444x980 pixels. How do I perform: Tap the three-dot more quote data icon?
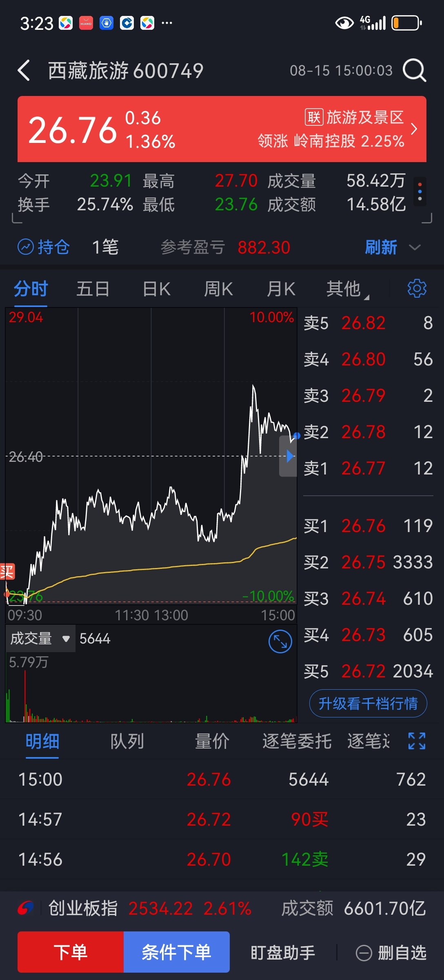420,192
